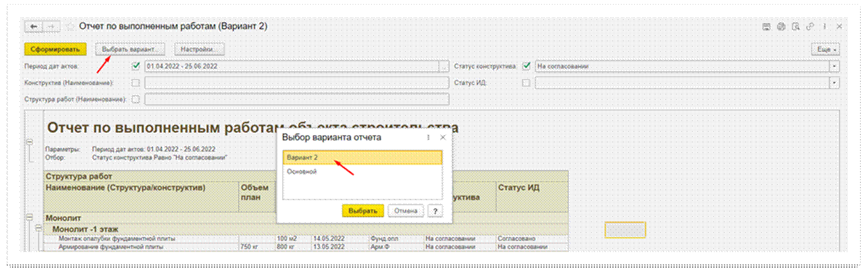Click the Структура работ (Наименование) input field

[x=296, y=100]
